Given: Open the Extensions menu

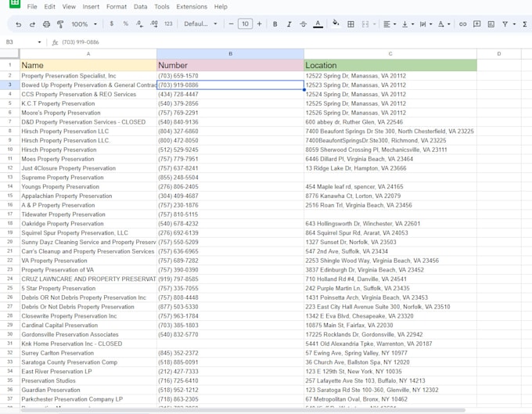Looking at the screenshot, I should pyautogui.click(x=192, y=6).
